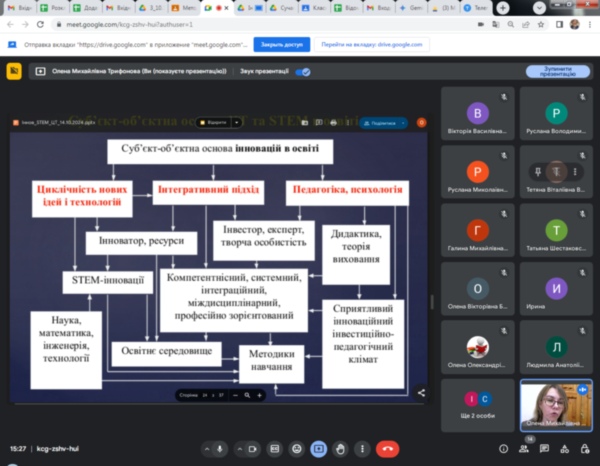Image resolution: width=600 pixels, height=466 pixels.
Task: Select Viktoria's participant tile
Action: click(x=479, y=115)
